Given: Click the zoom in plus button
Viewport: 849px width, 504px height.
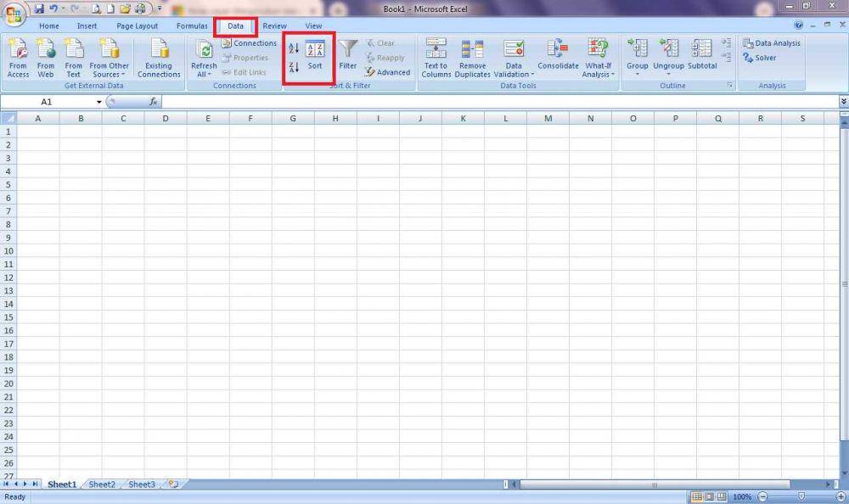Looking at the screenshot, I should (x=841, y=496).
